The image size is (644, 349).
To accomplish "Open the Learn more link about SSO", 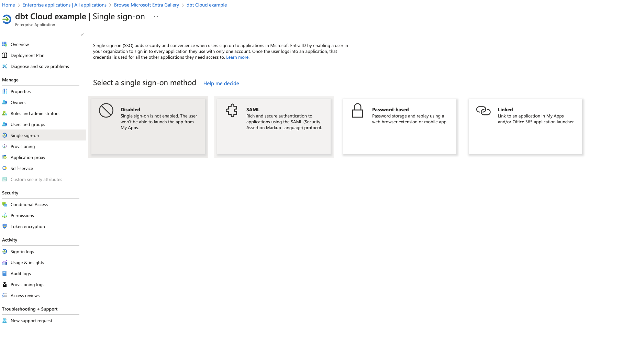I will pyautogui.click(x=237, y=57).
